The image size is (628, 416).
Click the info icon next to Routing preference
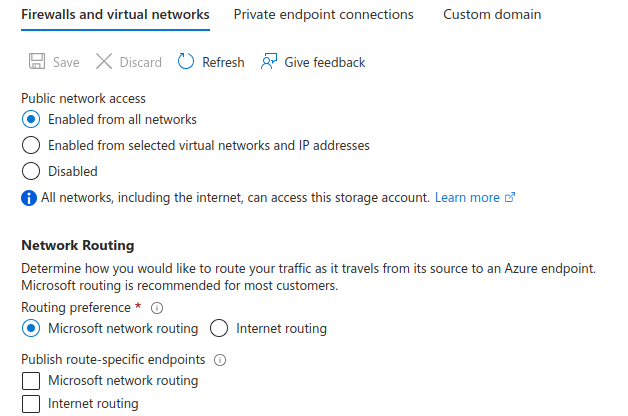156,308
